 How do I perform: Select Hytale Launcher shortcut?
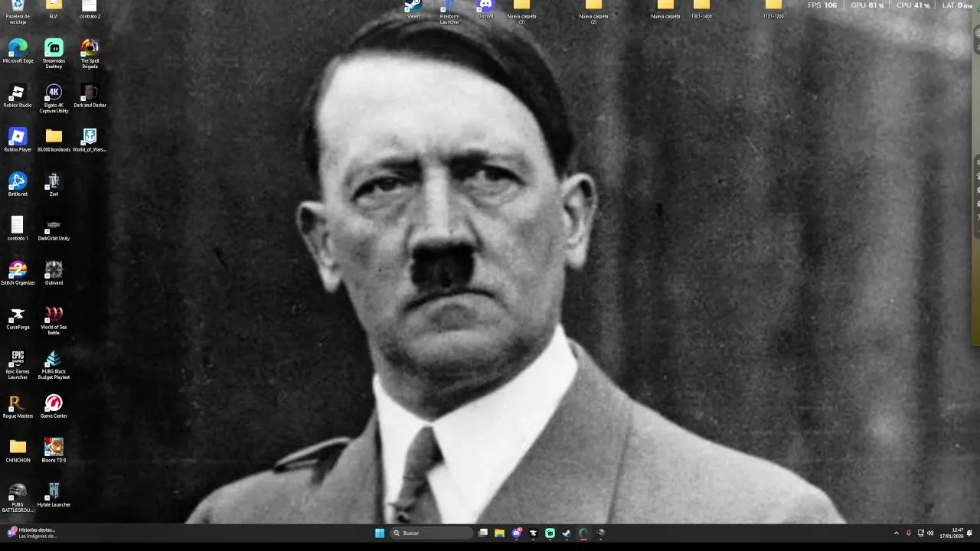[54, 495]
